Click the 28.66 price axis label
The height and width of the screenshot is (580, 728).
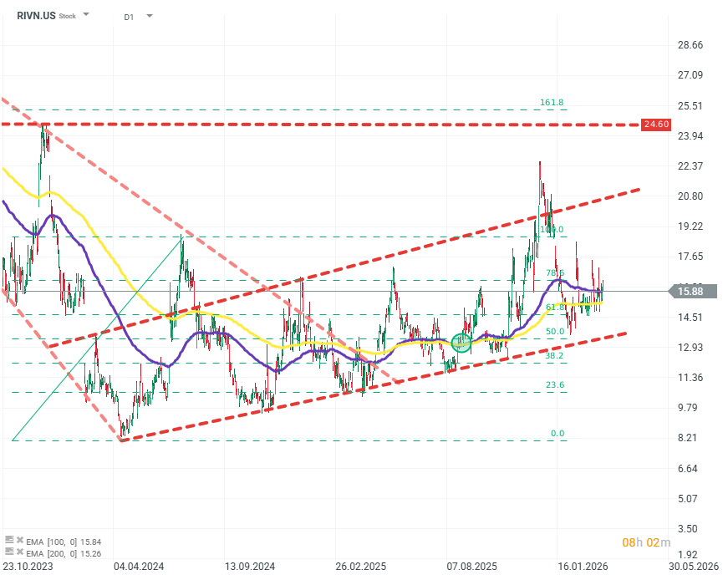(690, 45)
